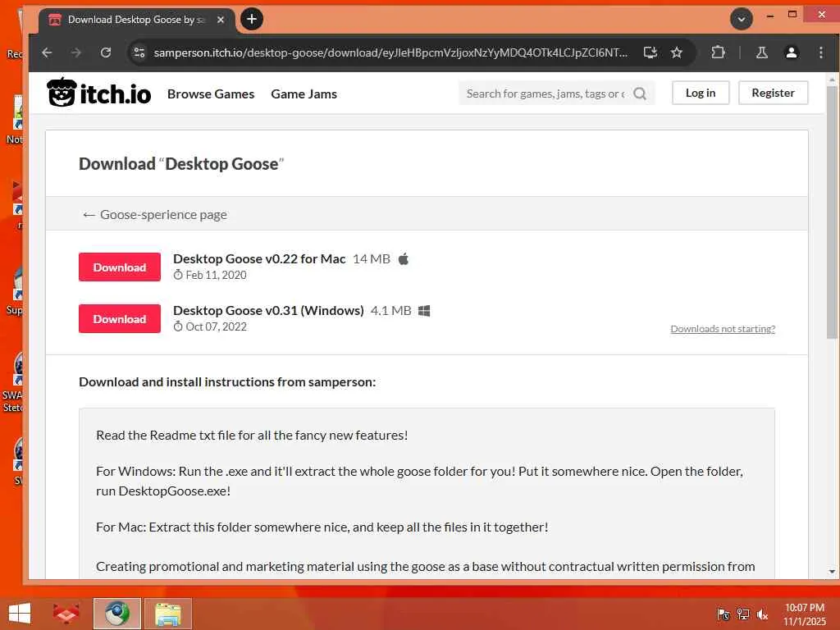Open the red bird taskbar app

[x=66, y=614]
